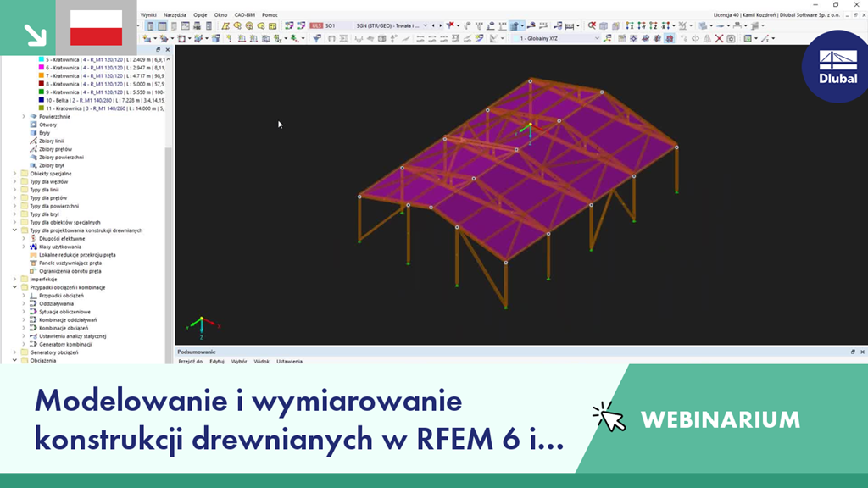Select row 8 - Kratownica L: 5.000 m

point(102,84)
